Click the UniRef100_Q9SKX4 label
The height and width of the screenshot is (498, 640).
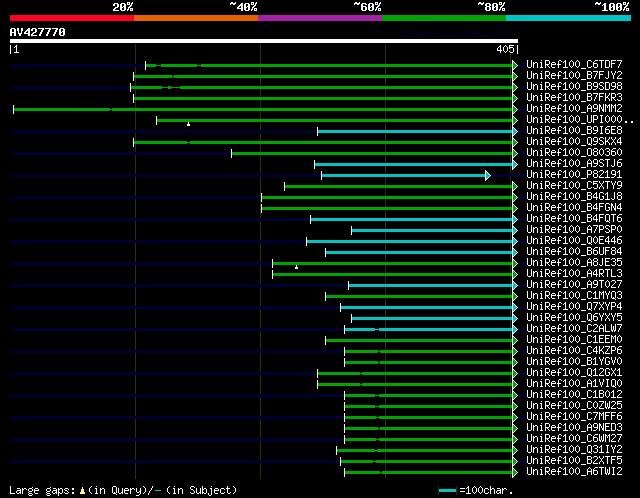(x=574, y=142)
